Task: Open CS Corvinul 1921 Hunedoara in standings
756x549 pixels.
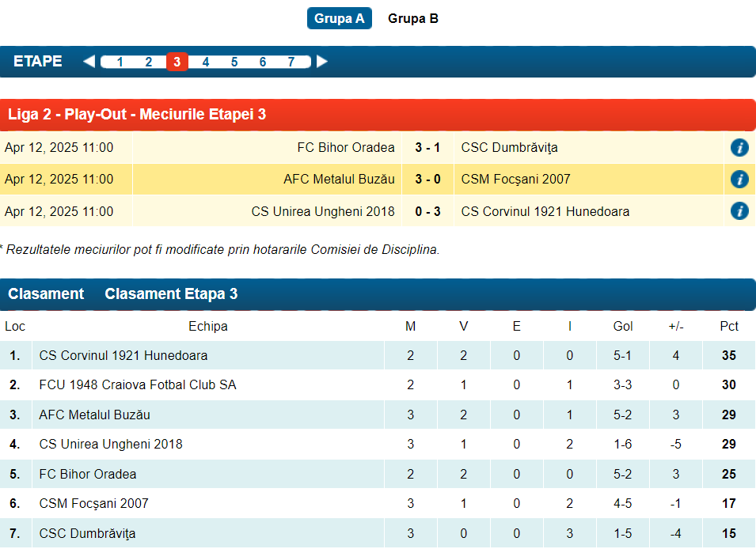Action: [x=123, y=356]
